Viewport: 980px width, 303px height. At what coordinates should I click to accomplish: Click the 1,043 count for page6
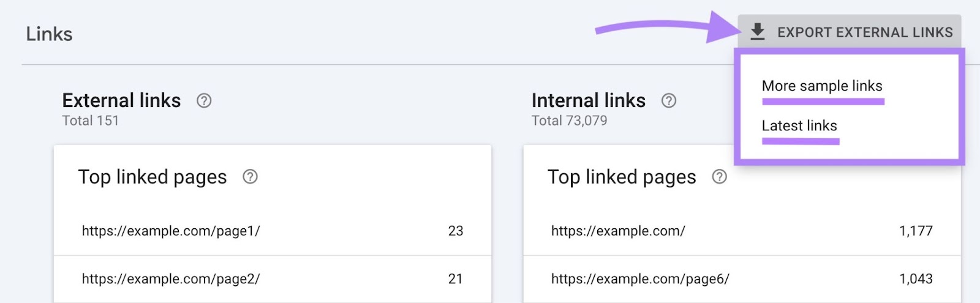[916, 279]
